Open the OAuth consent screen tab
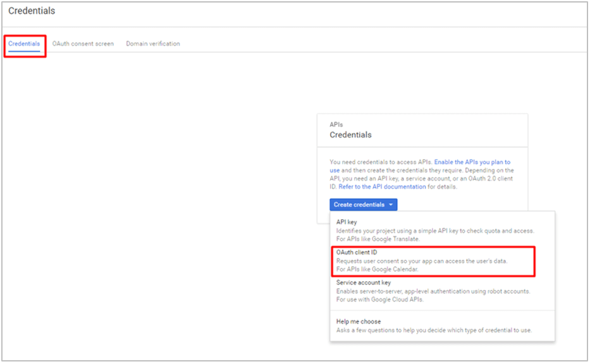This screenshot has height=364, width=590. click(x=83, y=44)
